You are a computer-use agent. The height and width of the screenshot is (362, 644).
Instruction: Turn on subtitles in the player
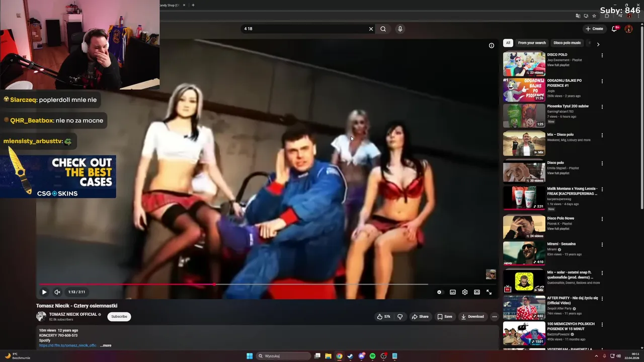(453, 292)
